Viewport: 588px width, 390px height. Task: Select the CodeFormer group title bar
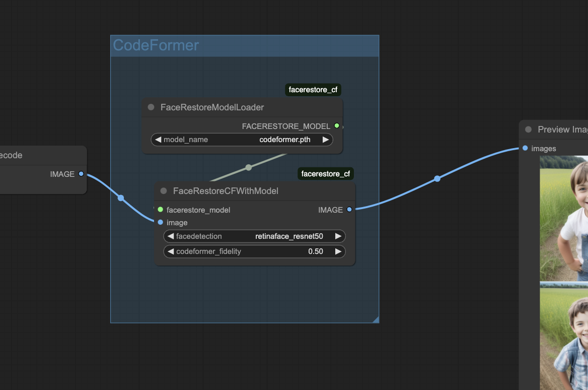[156, 45]
